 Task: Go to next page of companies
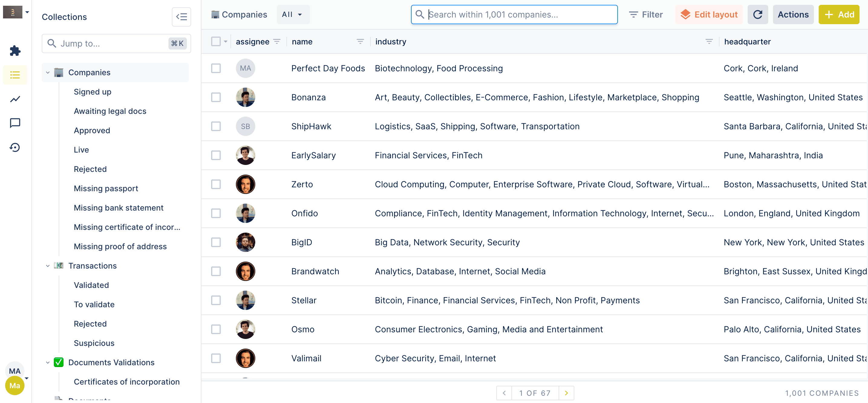click(x=566, y=393)
